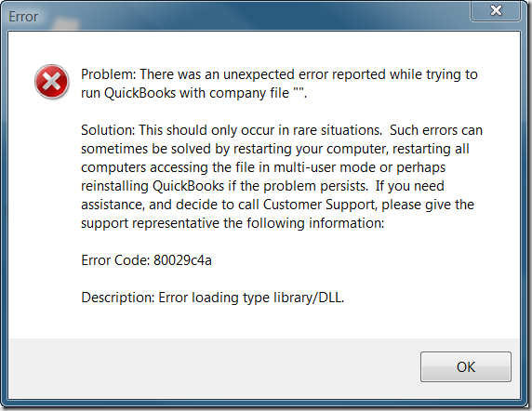The height and width of the screenshot is (411, 532).
Task: Click "support representative the following information:" line
Action: click(x=233, y=223)
